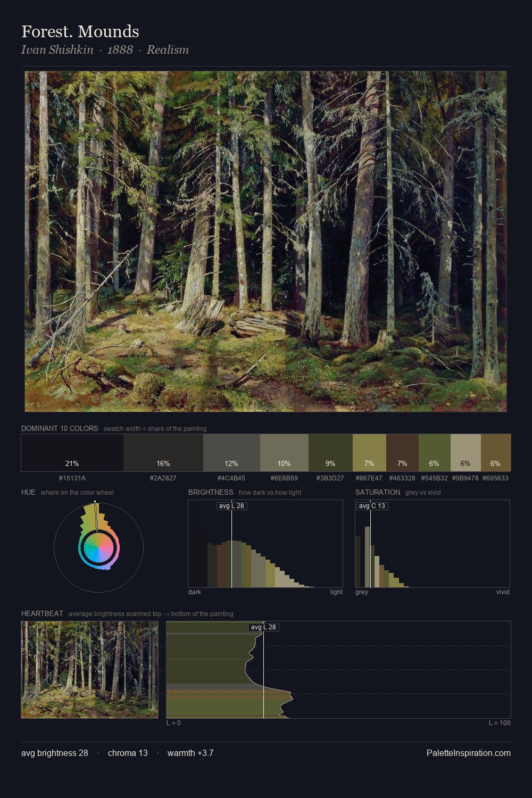
Task: Click the #6E6B59 swatch at 10%
Action: pyautogui.click(x=284, y=453)
